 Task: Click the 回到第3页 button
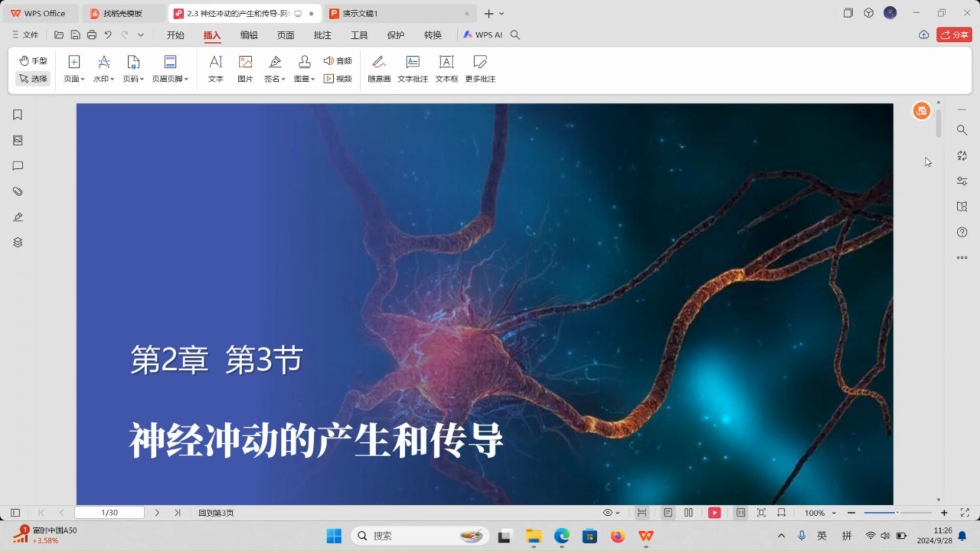pyautogui.click(x=215, y=513)
